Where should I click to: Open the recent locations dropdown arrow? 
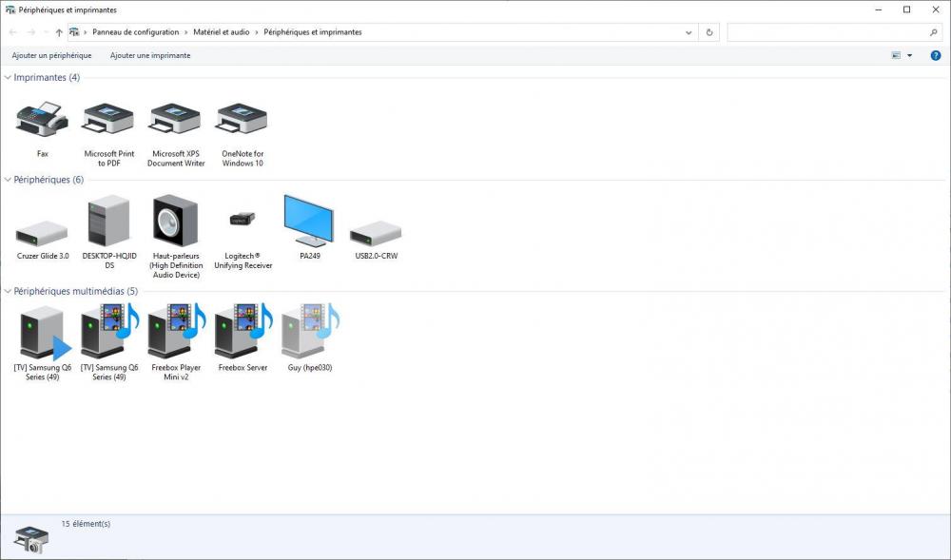pos(46,32)
